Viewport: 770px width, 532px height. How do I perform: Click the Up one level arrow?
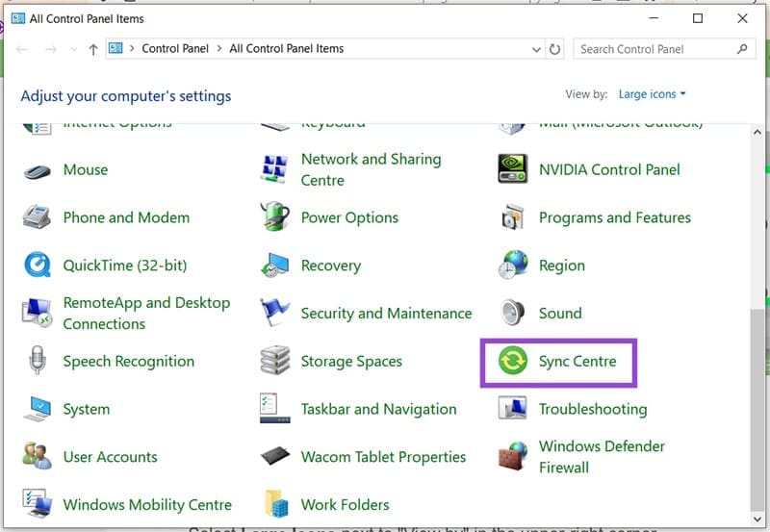[x=93, y=49]
